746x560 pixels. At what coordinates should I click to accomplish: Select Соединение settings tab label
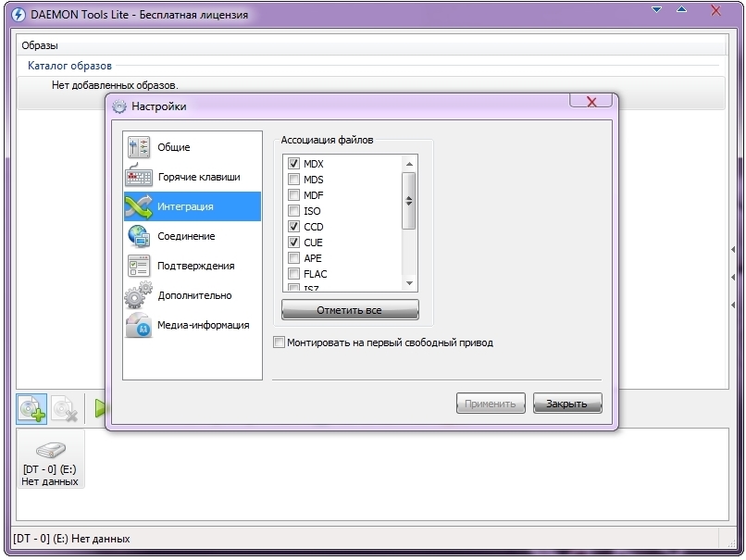tap(186, 236)
